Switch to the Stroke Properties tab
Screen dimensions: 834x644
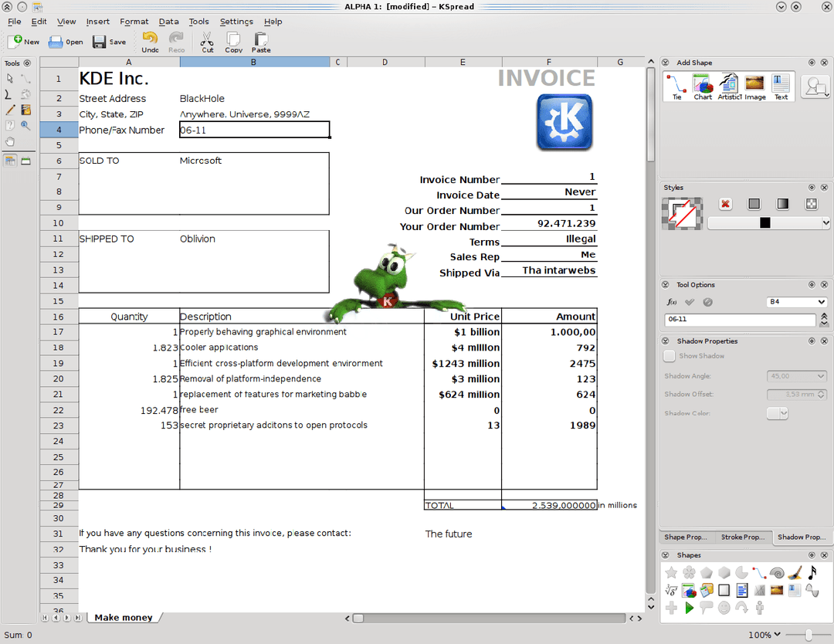744,537
